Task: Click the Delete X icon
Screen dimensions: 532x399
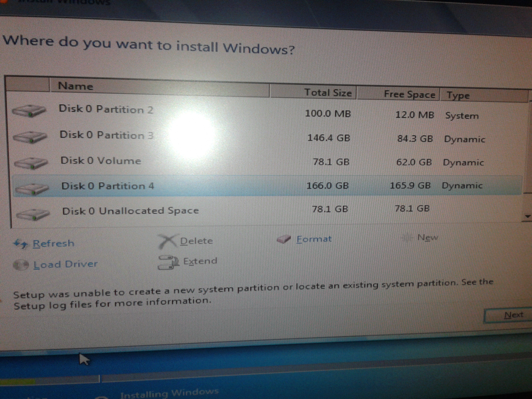Action: (x=168, y=241)
